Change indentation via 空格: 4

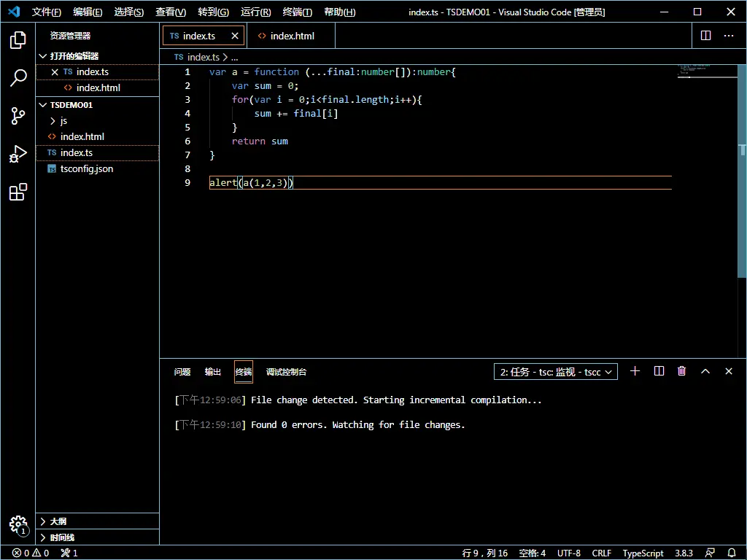point(532,553)
